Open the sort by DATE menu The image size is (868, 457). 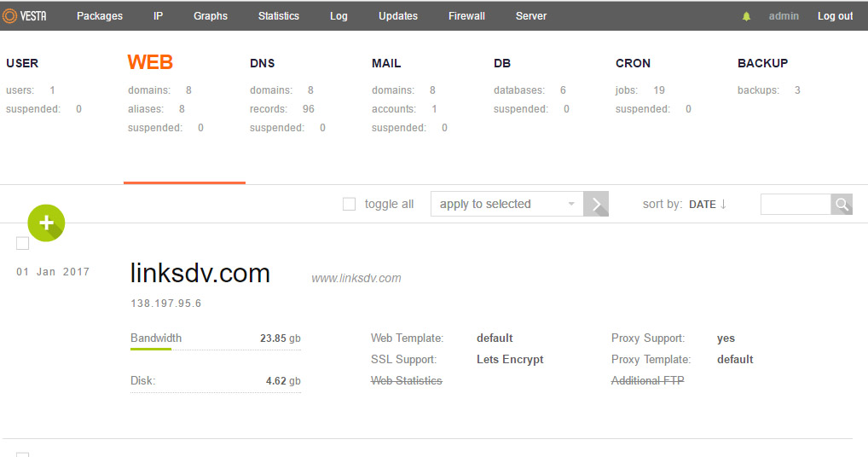click(703, 204)
